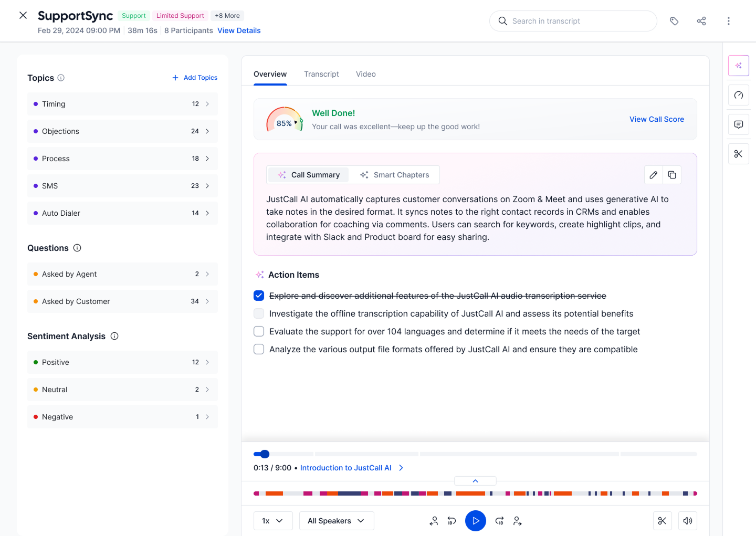Switch to the Transcript tab
The width and height of the screenshot is (756, 536).
click(321, 74)
